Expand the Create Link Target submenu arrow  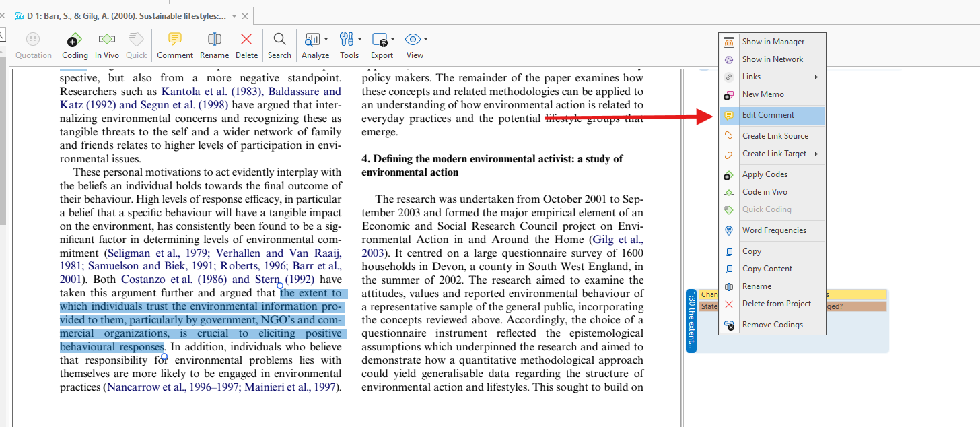816,154
